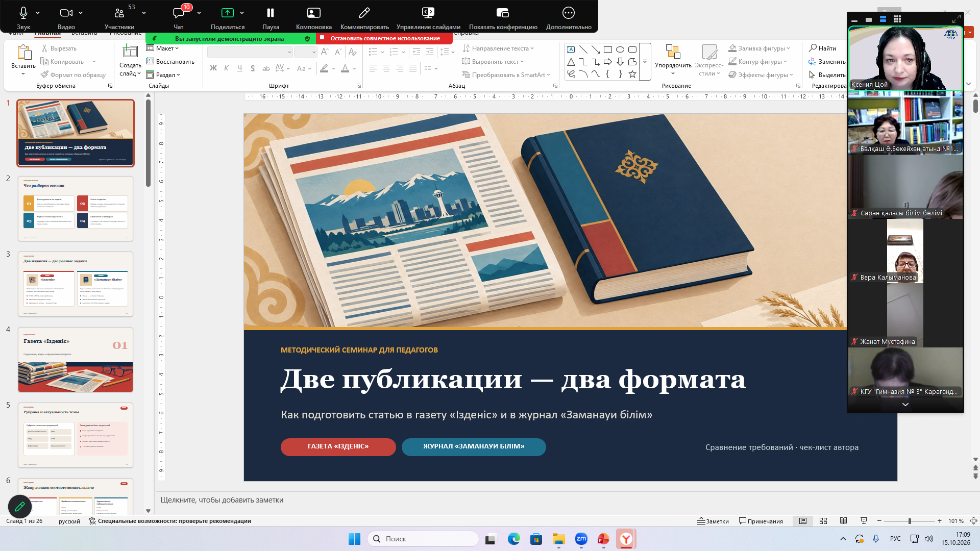980x551 pixels.
Task: Click the zoom slider in status bar
Action: (910, 521)
